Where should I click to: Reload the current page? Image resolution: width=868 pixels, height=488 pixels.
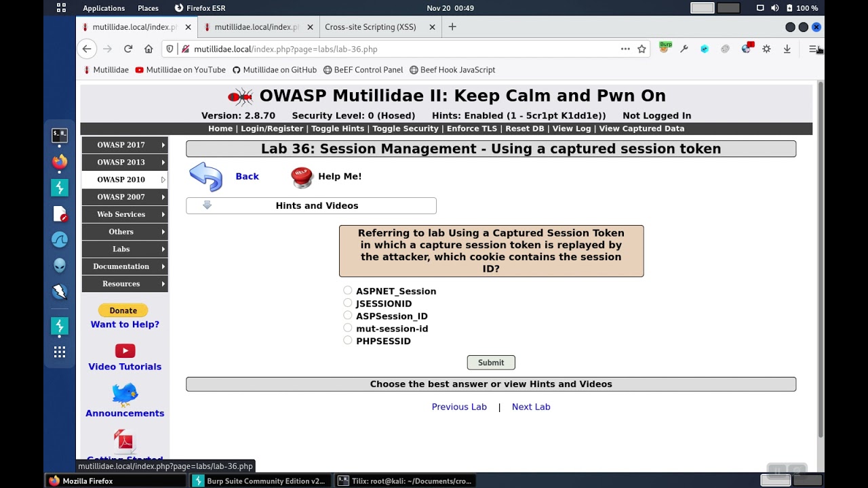[x=128, y=49]
